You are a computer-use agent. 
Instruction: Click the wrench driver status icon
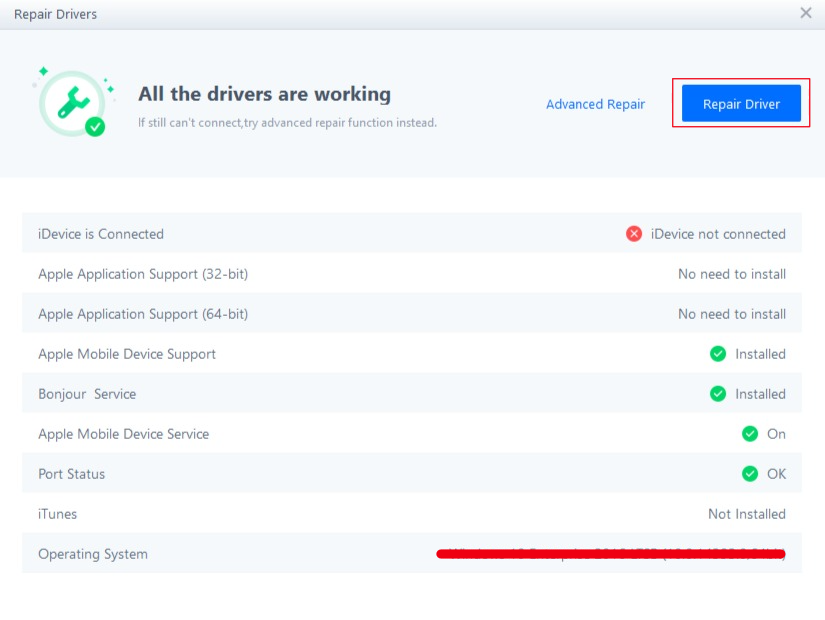[x=74, y=103]
